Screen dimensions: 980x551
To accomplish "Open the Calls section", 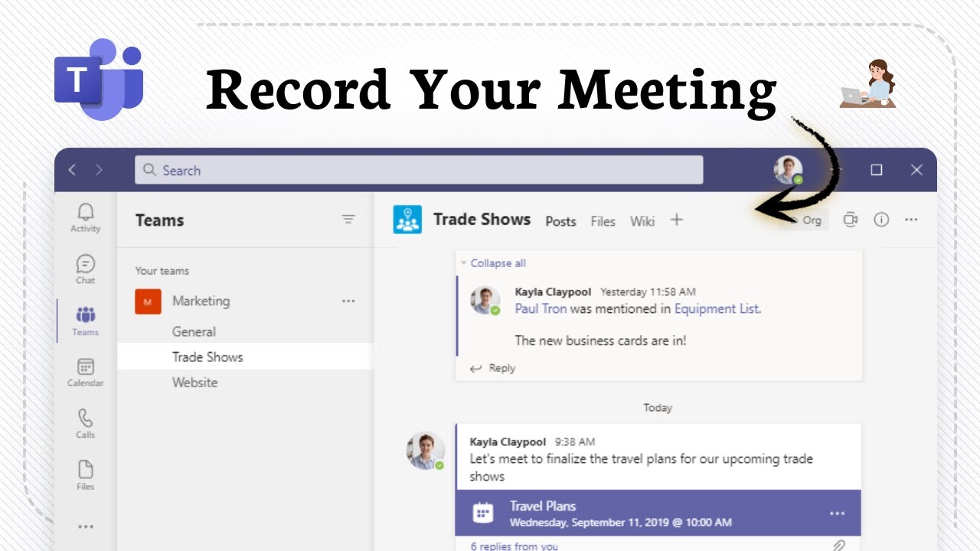I will click(86, 424).
